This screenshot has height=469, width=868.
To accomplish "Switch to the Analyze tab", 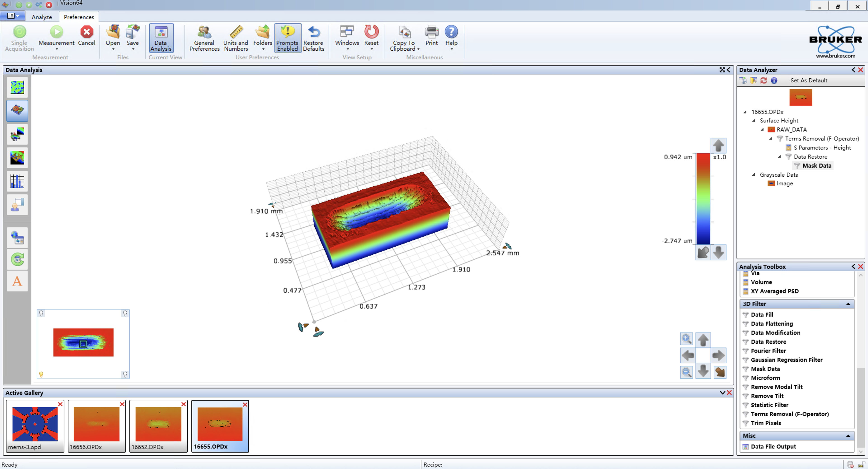I will 42,17.
